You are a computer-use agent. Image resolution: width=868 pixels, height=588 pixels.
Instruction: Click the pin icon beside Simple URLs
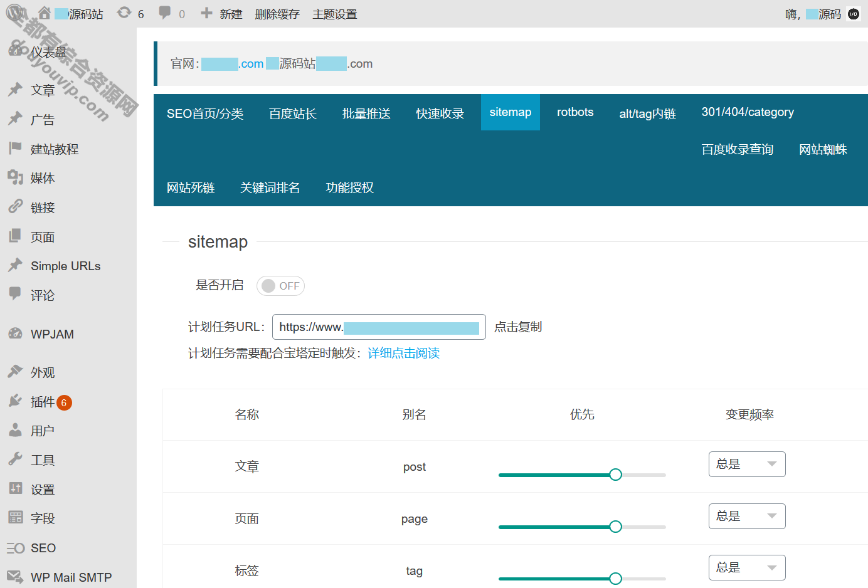[15, 265]
